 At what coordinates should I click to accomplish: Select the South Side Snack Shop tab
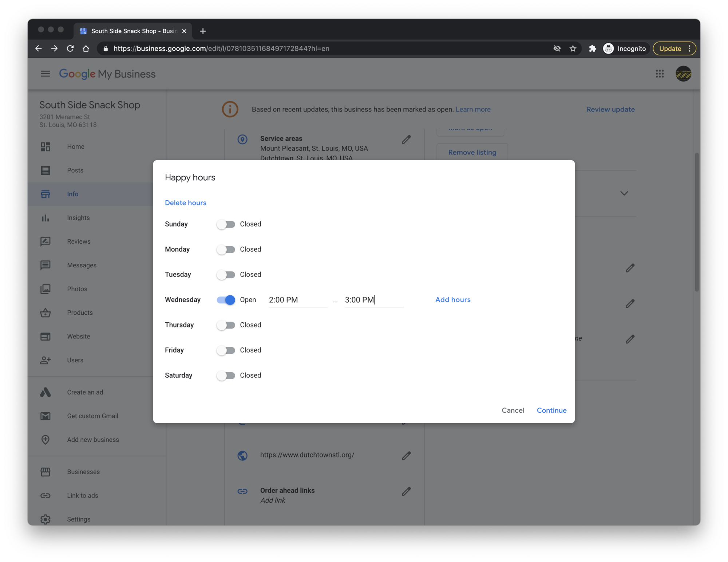tap(133, 31)
